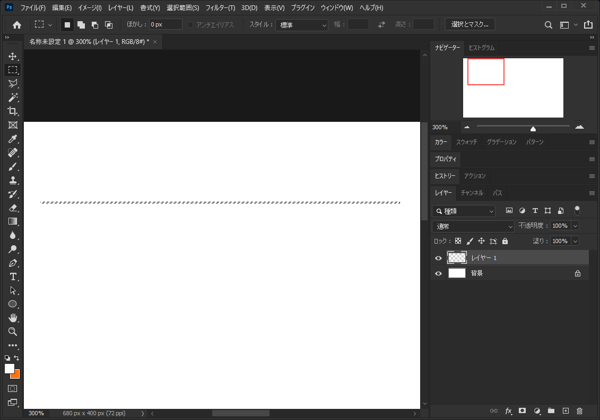600x420 pixels.
Task: Select the Pen tool
Action: click(13, 263)
